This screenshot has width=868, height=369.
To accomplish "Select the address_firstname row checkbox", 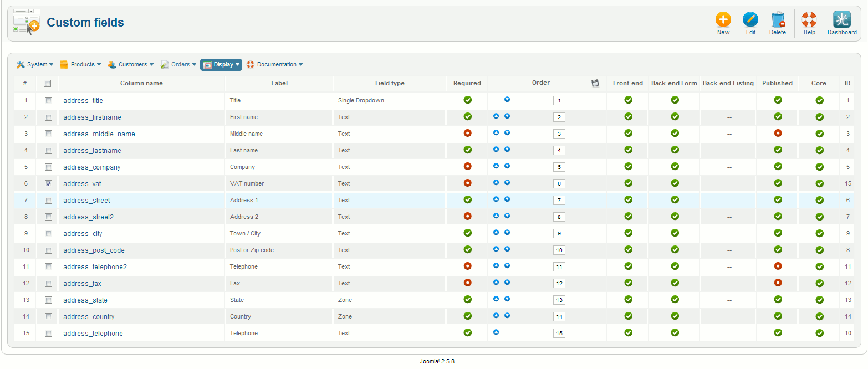I will [48, 117].
